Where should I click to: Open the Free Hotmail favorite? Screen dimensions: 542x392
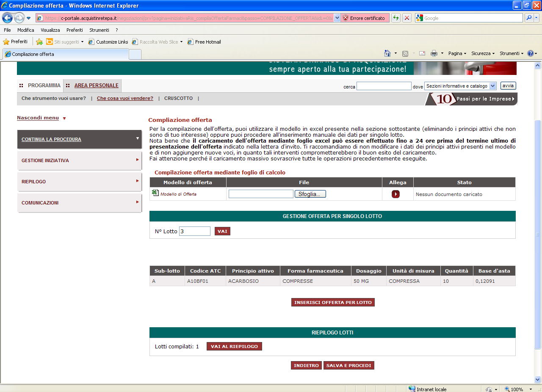[x=204, y=41]
